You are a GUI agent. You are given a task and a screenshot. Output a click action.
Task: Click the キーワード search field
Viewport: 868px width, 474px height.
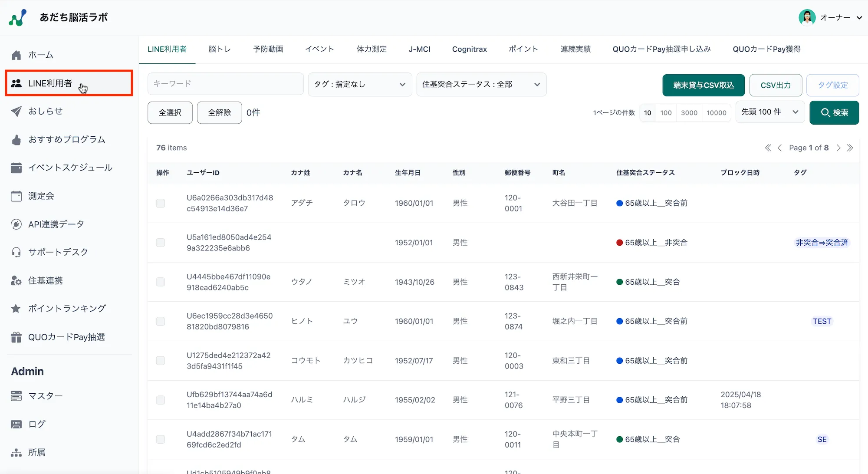[x=226, y=84]
